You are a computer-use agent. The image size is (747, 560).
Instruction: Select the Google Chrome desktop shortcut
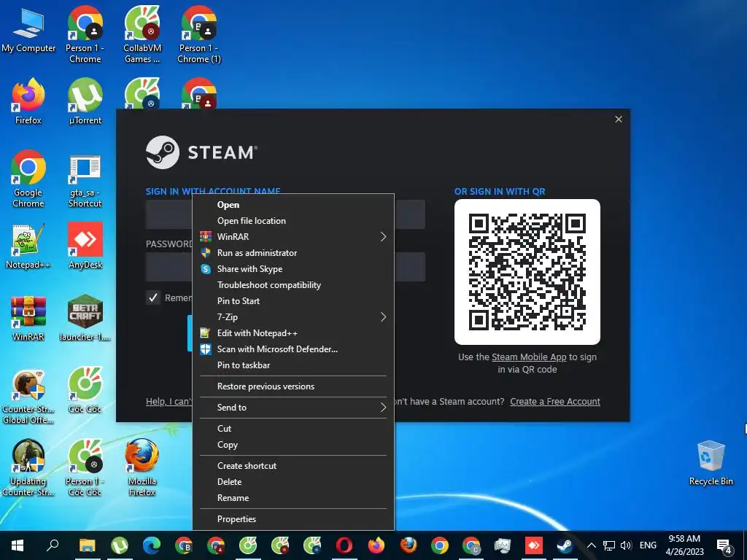click(x=28, y=179)
